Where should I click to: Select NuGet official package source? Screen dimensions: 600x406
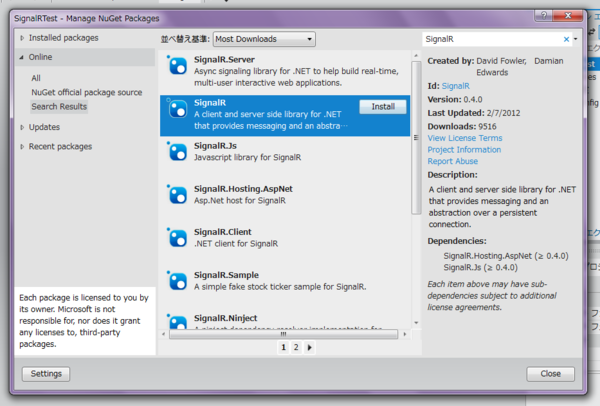[x=87, y=92]
